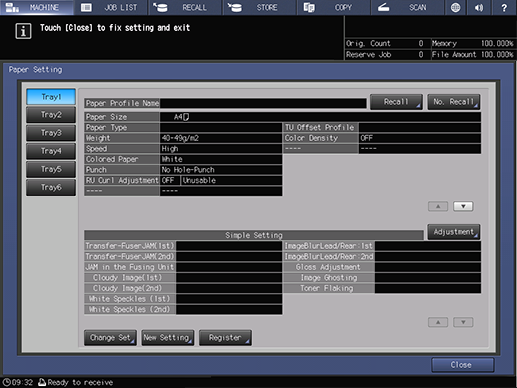Page up the paper settings list
Viewport: 517px width, 388px height.
coord(438,206)
